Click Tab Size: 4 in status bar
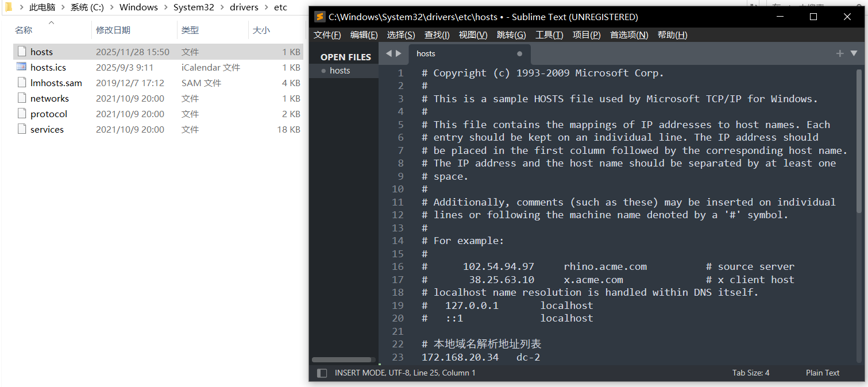The height and width of the screenshot is (387, 868). (751, 373)
